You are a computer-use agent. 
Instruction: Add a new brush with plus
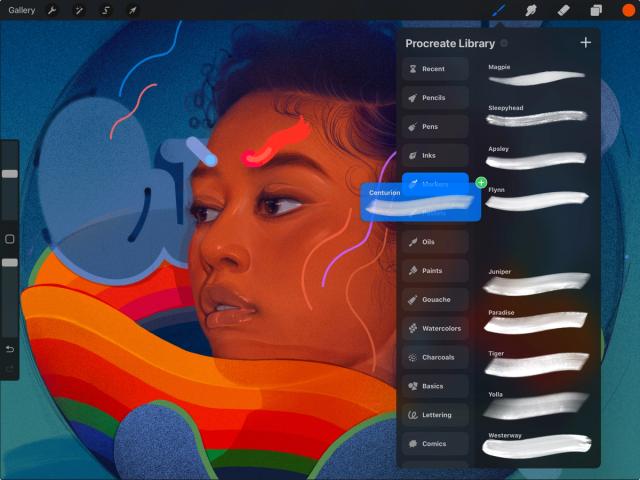point(585,42)
